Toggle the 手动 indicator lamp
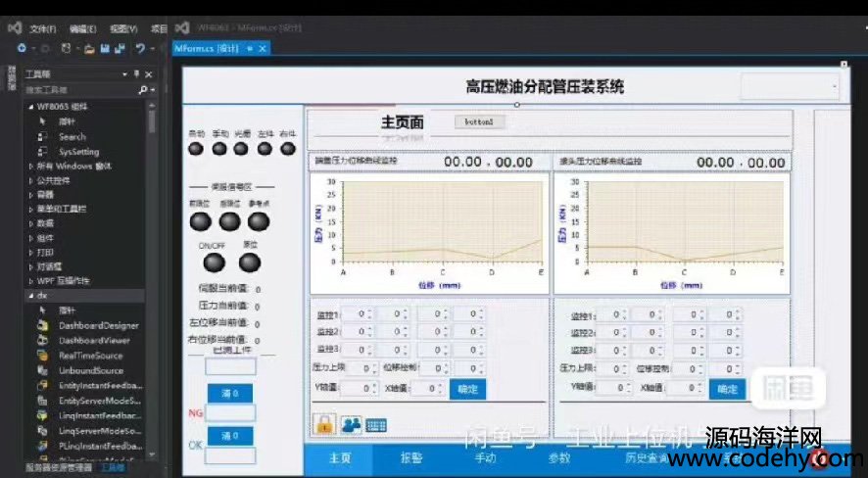This screenshot has width=868, height=478. pos(219,149)
